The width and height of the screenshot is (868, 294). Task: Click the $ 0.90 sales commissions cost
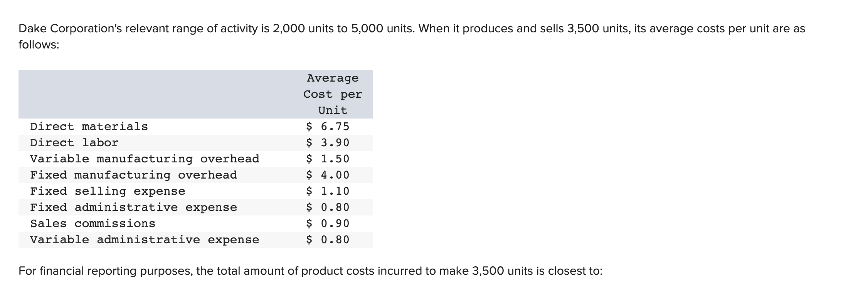point(328,224)
